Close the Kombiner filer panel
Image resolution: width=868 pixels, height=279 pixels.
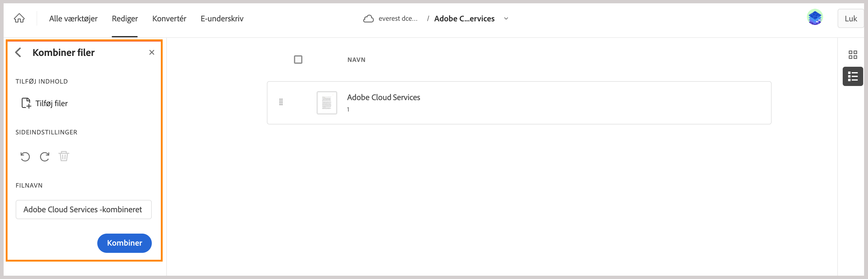point(151,52)
